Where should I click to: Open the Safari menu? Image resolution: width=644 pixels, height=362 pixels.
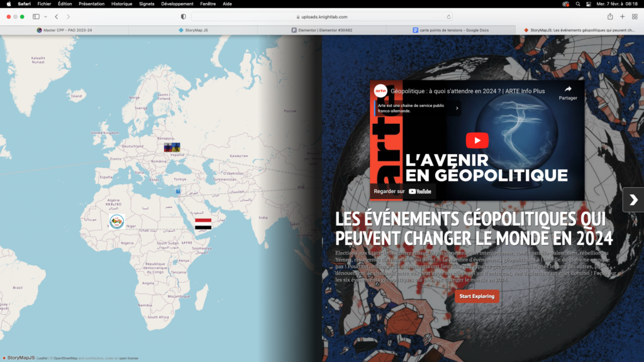click(25, 4)
